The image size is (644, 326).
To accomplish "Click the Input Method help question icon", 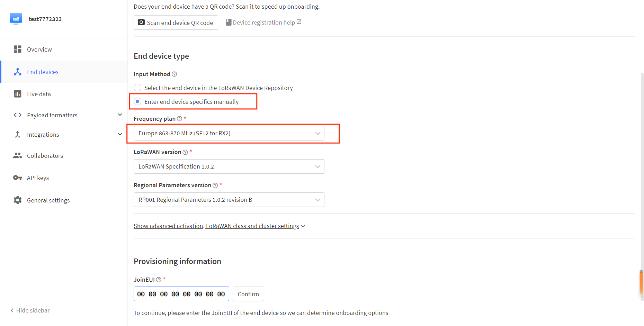I will click(x=175, y=74).
